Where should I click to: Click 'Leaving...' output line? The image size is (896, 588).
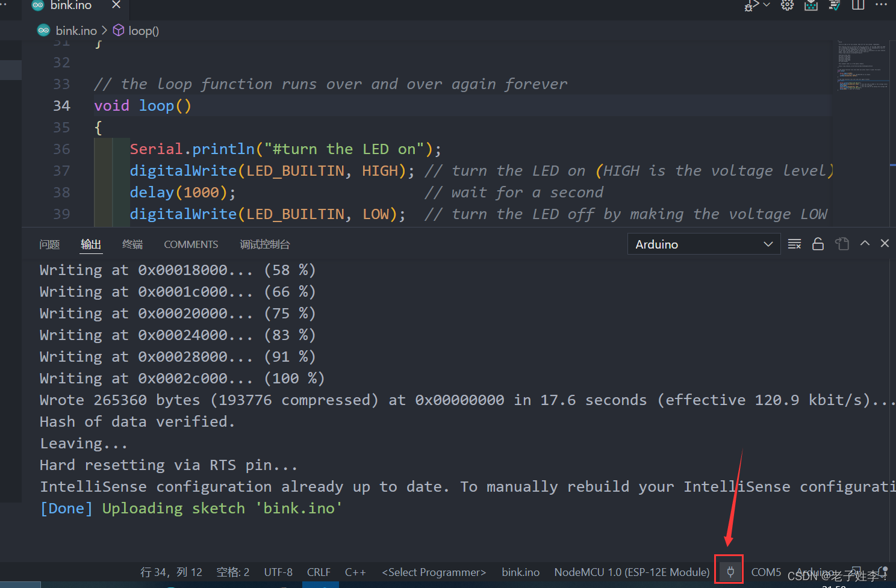[84, 444]
